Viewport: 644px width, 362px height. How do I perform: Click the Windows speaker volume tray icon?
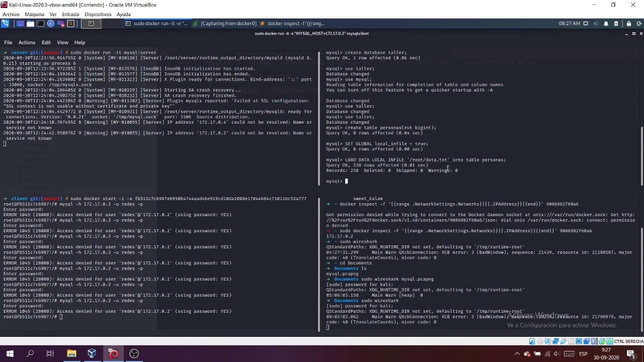[x=557, y=354]
